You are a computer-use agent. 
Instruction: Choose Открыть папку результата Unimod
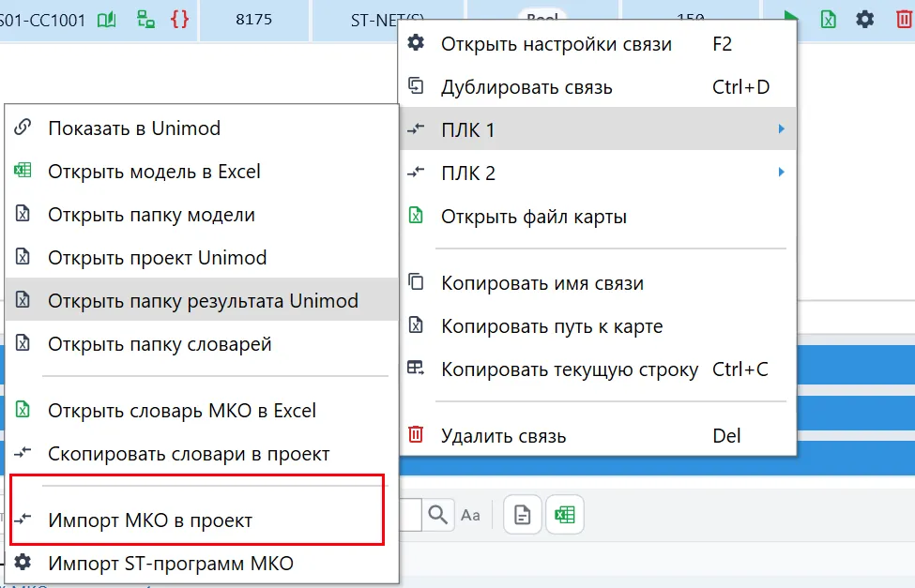[202, 300]
